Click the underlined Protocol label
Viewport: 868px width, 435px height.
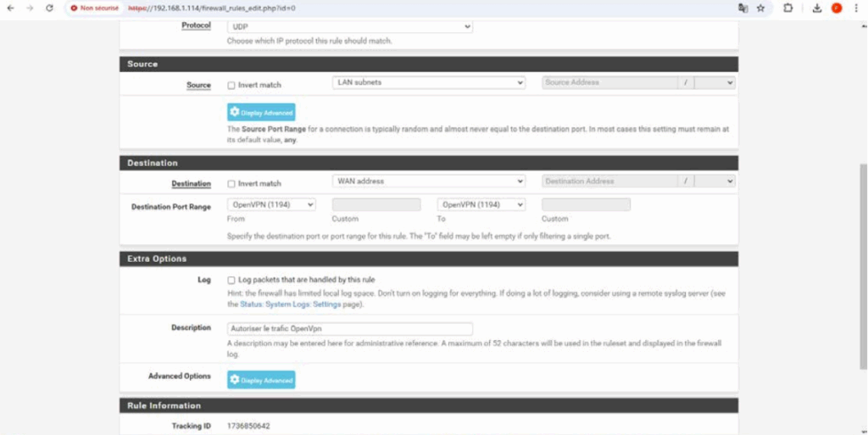197,25
